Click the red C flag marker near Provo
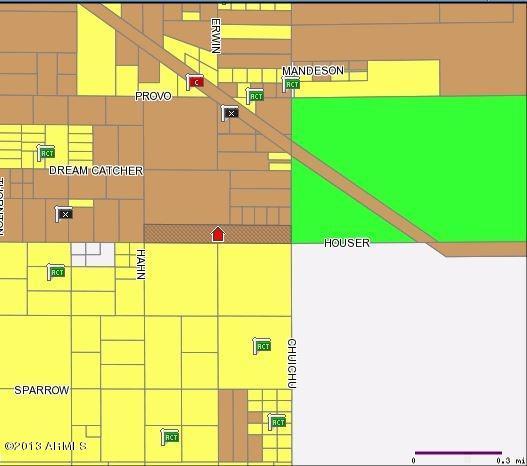The image size is (527, 466). (195, 82)
